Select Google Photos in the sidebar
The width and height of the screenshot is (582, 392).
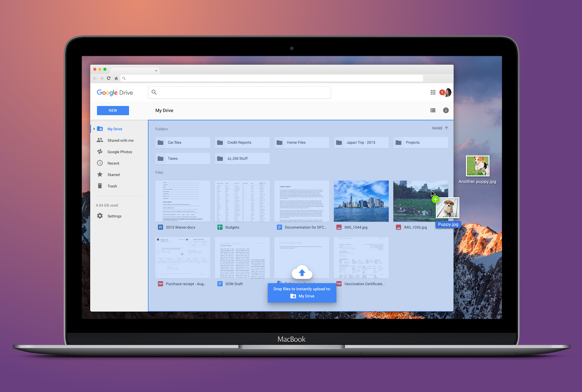click(120, 152)
